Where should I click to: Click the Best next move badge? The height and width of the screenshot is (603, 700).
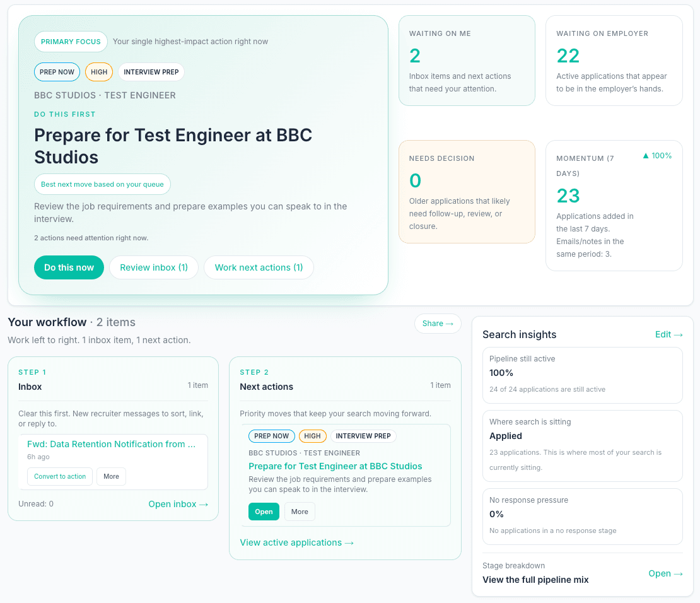click(102, 184)
